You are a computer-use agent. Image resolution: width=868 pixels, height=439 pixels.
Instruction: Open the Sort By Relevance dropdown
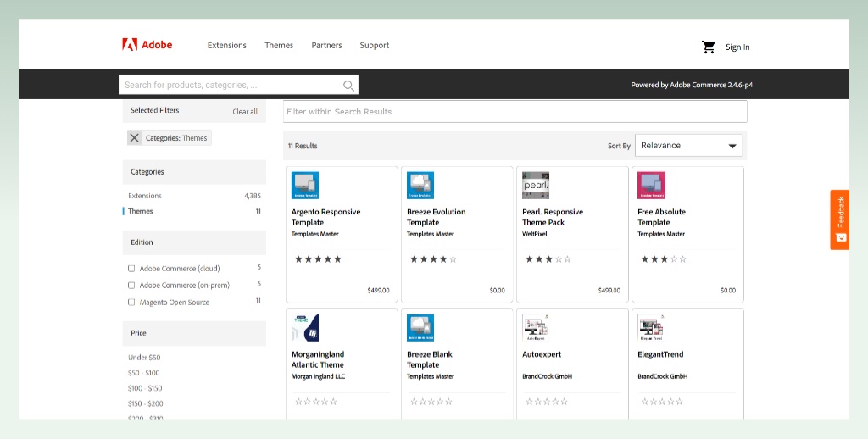click(688, 146)
